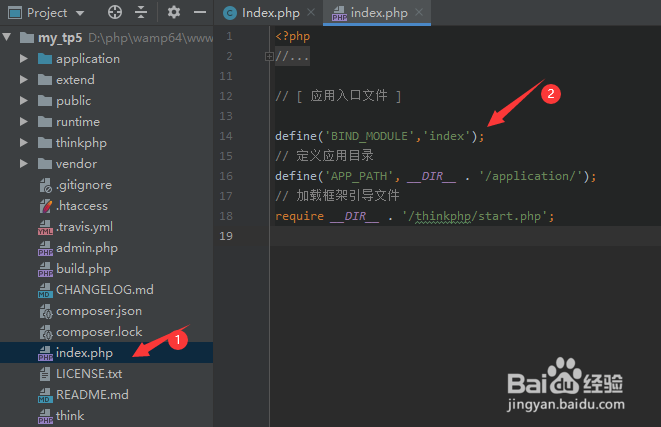Close the index.php PHP file tab
The width and height of the screenshot is (661, 427).
pos(419,13)
